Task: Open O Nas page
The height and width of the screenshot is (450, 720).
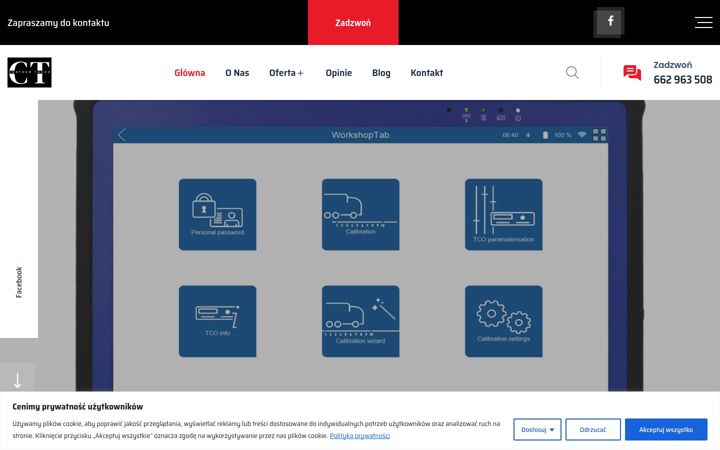Action: coord(237,73)
